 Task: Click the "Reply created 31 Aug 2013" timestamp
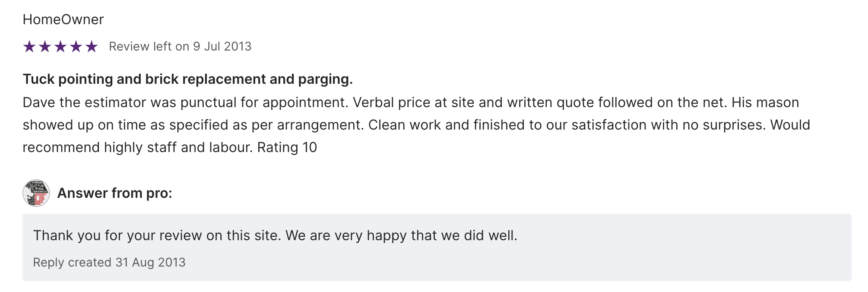pyautogui.click(x=109, y=263)
